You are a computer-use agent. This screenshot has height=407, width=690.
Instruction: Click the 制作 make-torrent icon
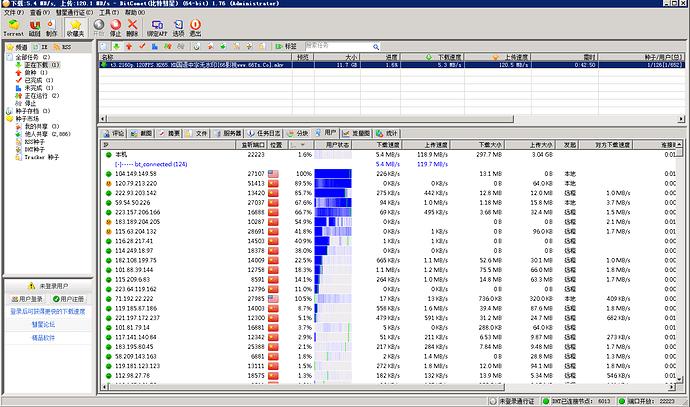(51, 28)
